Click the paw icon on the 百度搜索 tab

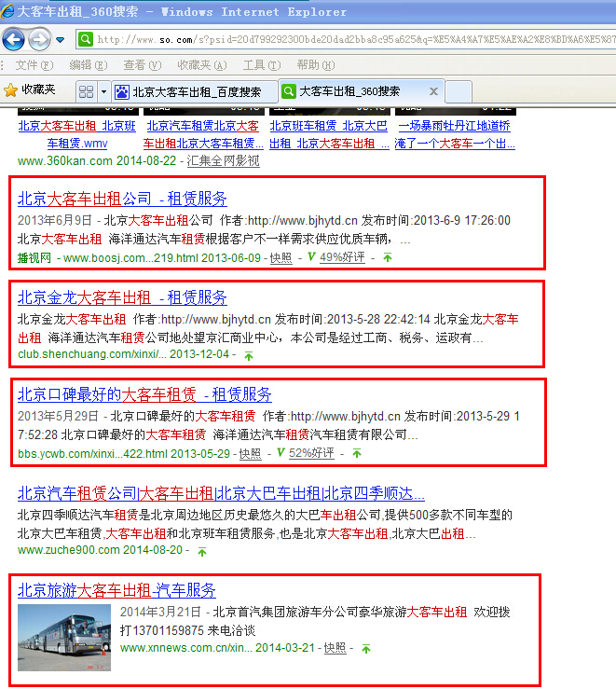point(122,92)
